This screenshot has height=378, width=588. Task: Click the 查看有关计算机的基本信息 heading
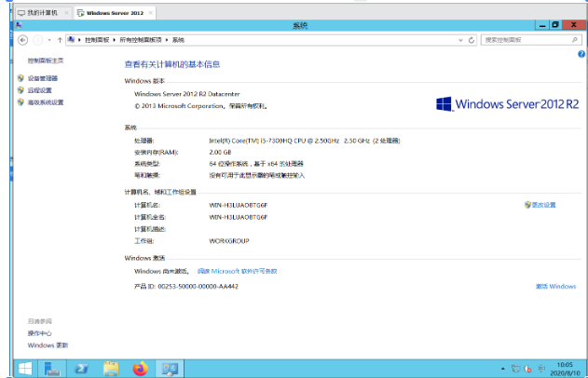click(x=172, y=64)
